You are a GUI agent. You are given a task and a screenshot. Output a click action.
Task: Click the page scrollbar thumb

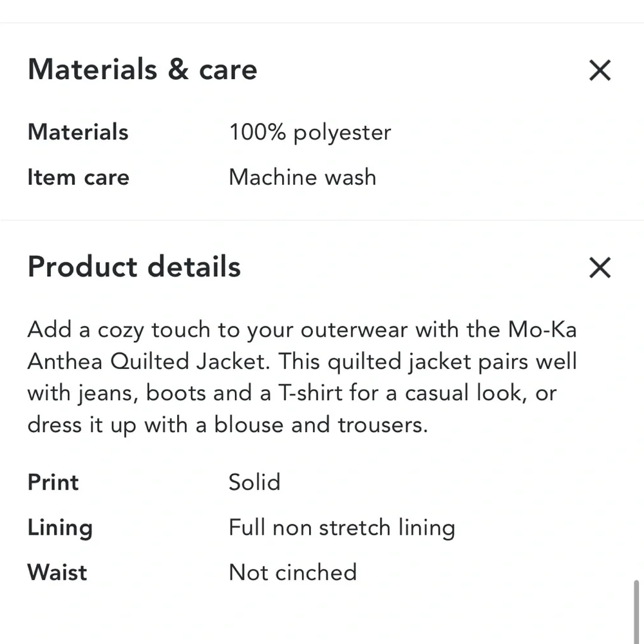[636, 612]
